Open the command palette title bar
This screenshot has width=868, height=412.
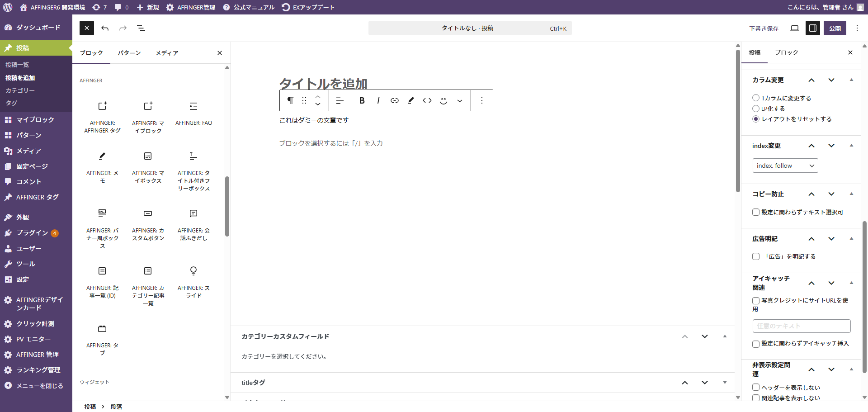[x=470, y=28]
